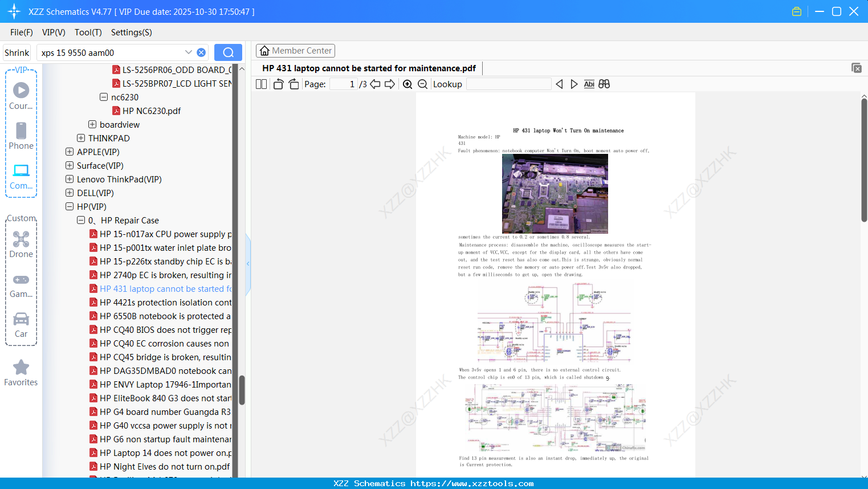
Task: Collapse the nc6230 folder
Action: [x=104, y=97]
